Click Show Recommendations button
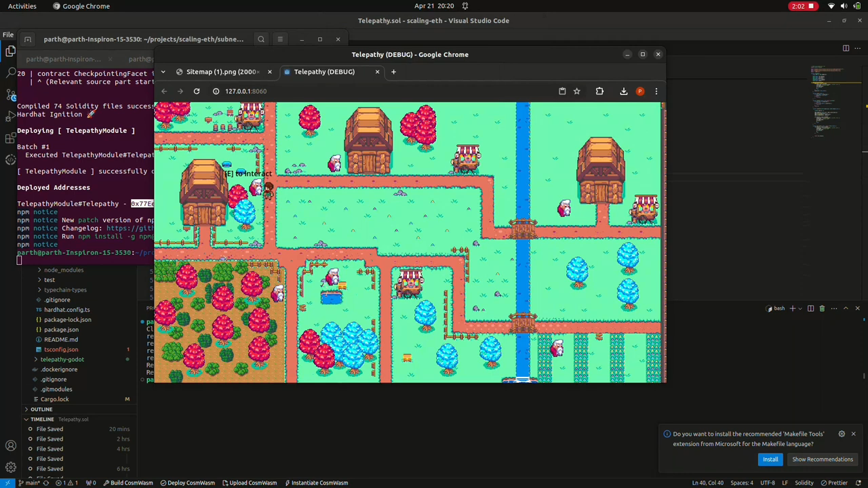The image size is (868, 488). coord(823,460)
